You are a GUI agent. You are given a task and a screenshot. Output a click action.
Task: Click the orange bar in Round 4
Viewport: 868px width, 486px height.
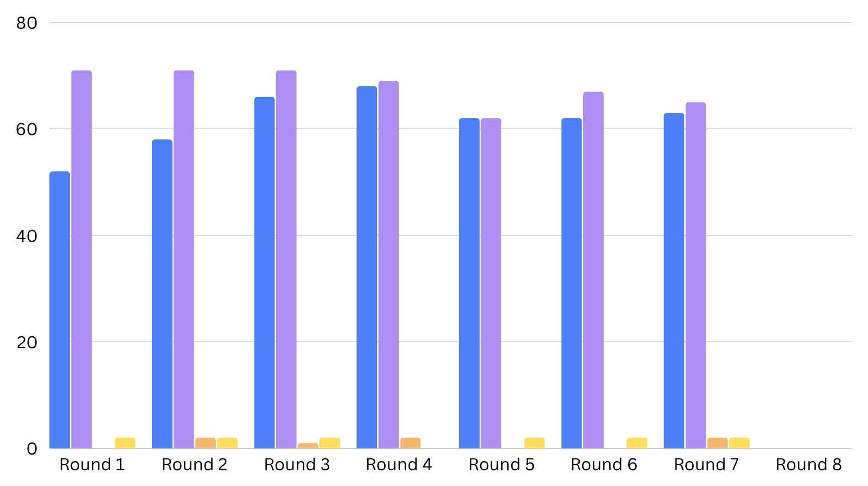[x=410, y=443]
